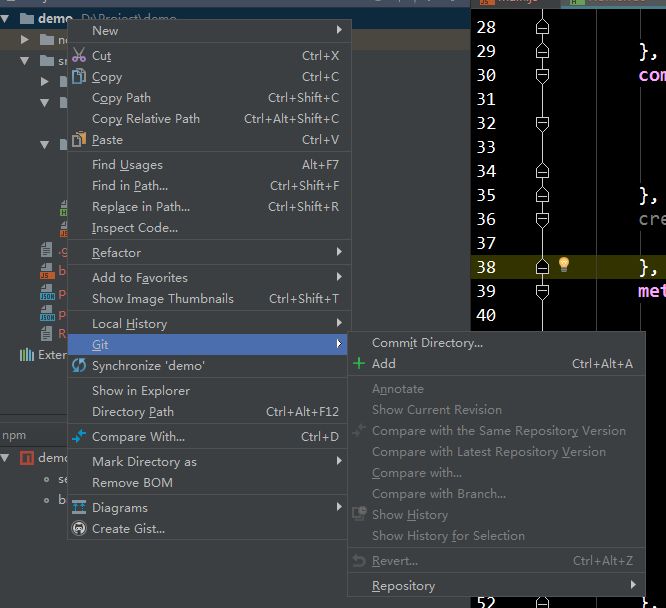Click the yellow lightbulb on line 38

point(564,265)
